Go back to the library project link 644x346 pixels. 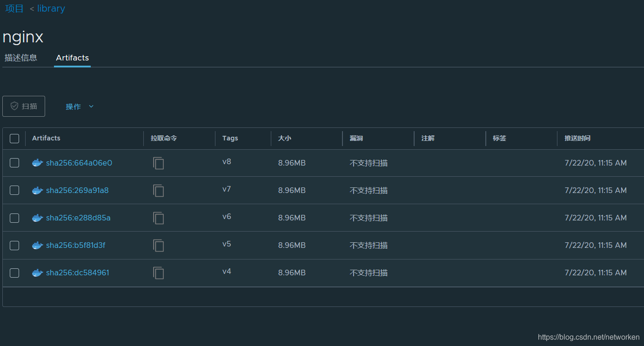click(x=51, y=8)
